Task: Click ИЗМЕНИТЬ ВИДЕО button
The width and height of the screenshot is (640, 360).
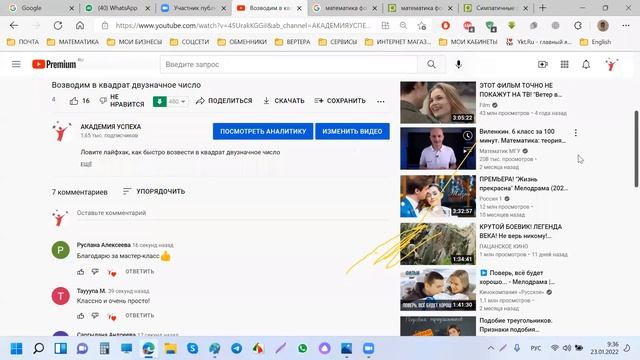Action: click(352, 131)
